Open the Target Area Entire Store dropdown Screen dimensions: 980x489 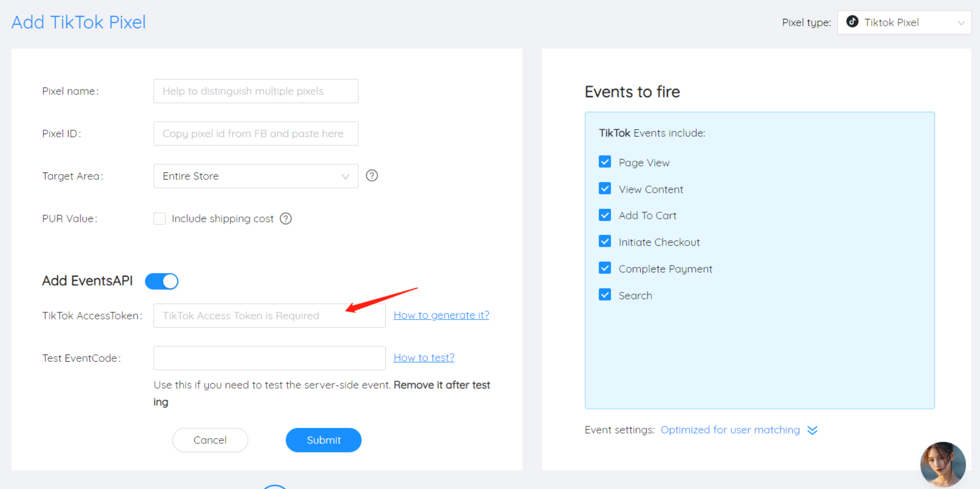256,176
